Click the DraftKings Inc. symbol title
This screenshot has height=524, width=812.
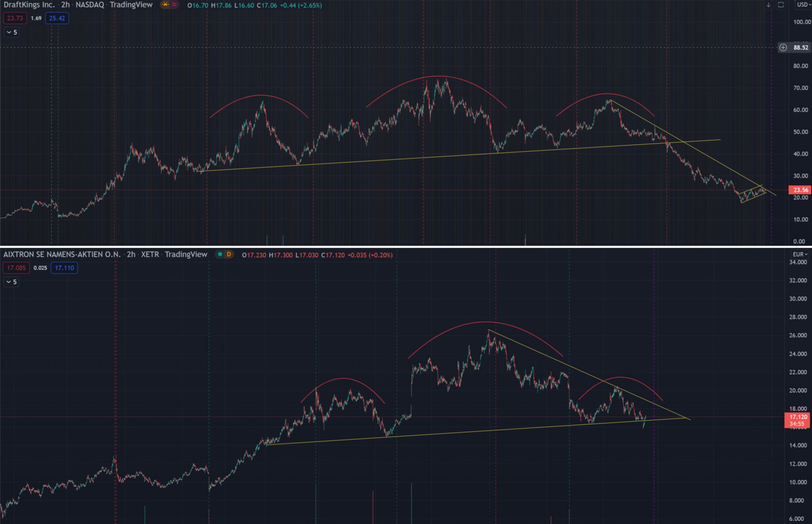29,5
